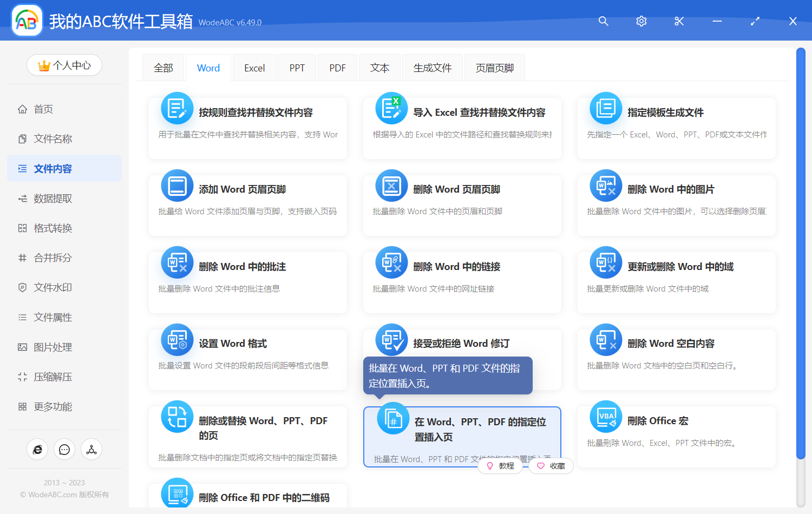Click the 教程 tutorial button
This screenshot has width=812, height=514.
(501, 466)
